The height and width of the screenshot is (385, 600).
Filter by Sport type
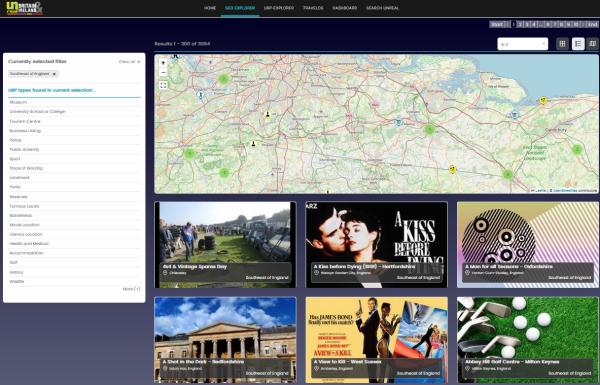[74, 159]
